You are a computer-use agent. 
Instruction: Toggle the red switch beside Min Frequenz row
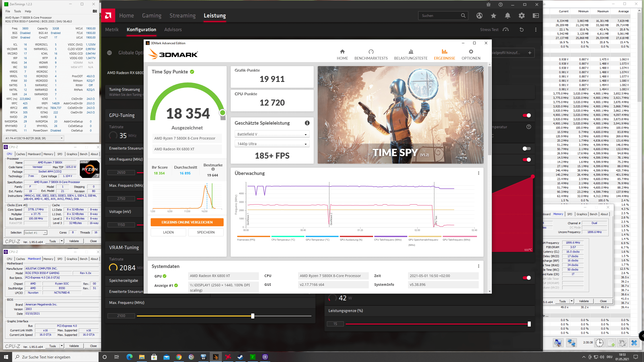(527, 160)
